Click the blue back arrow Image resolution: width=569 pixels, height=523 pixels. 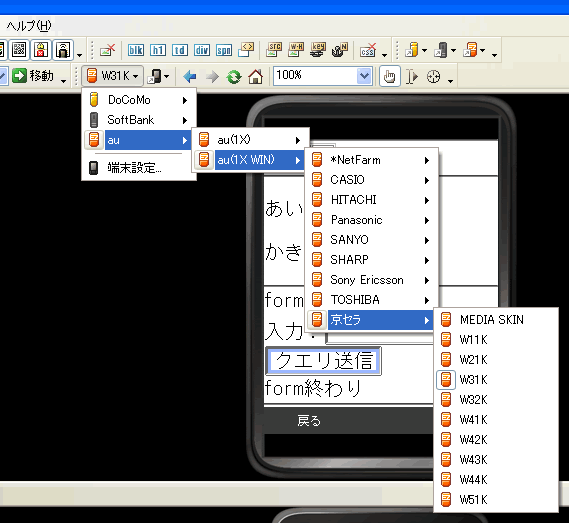pos(190,77)
